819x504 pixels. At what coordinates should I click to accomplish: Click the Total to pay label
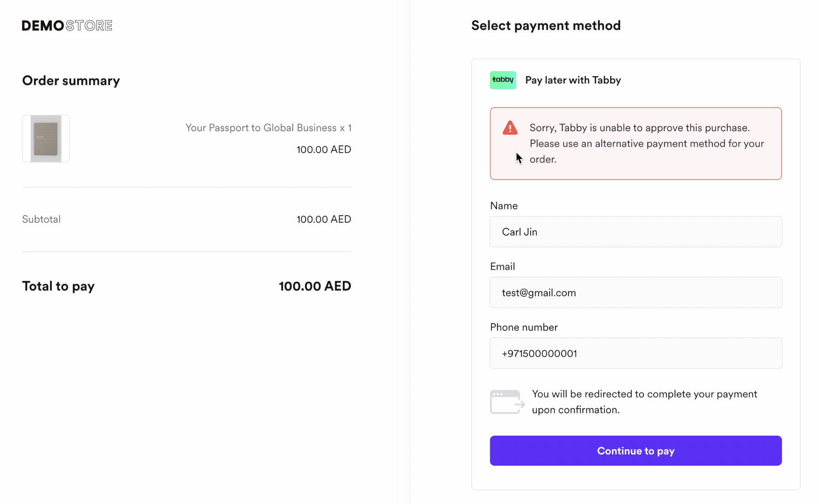click(58, 286)
